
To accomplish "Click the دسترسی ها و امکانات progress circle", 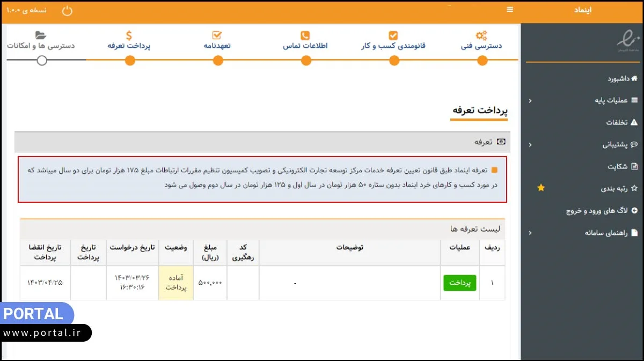I will pyautogui.click(x=42, y=61).
